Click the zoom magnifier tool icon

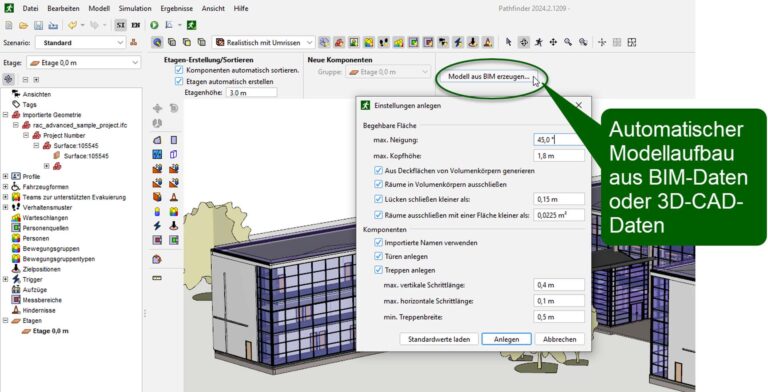[x=568, y=43]
